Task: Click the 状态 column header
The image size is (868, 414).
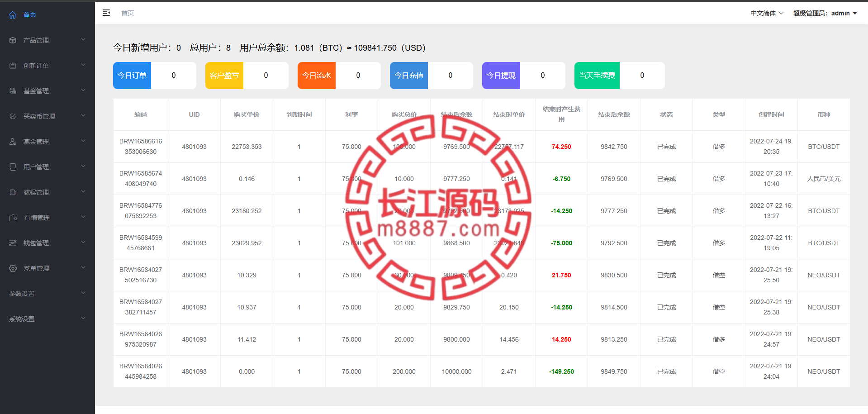Action: pyautogui.click(x=667, y=114)
